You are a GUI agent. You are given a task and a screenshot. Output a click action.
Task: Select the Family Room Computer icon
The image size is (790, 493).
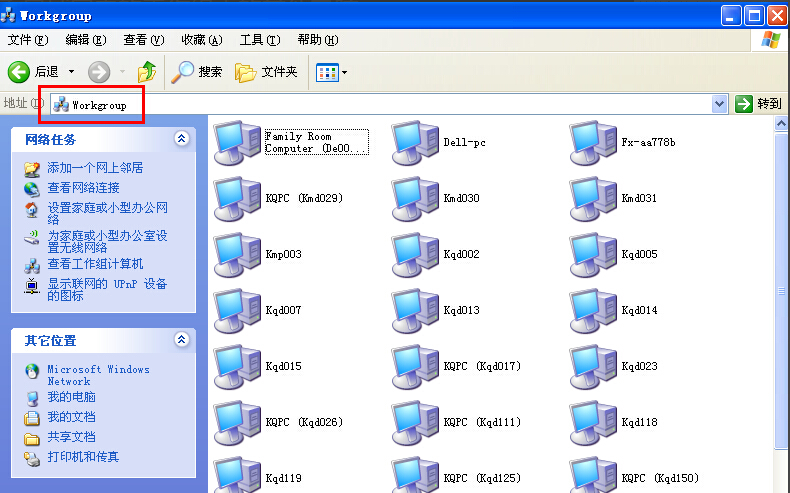tap(238, 142)
